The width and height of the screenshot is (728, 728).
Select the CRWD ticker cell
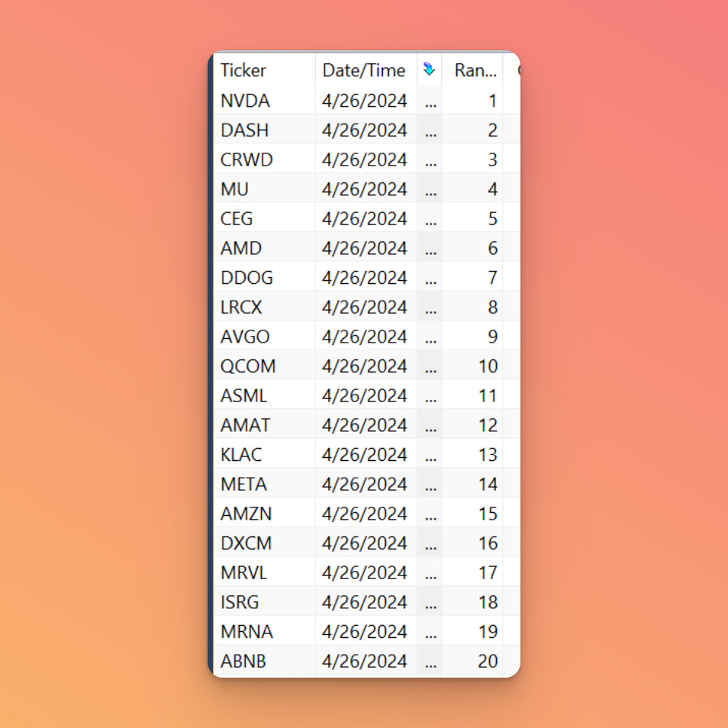tap(264, 159)
